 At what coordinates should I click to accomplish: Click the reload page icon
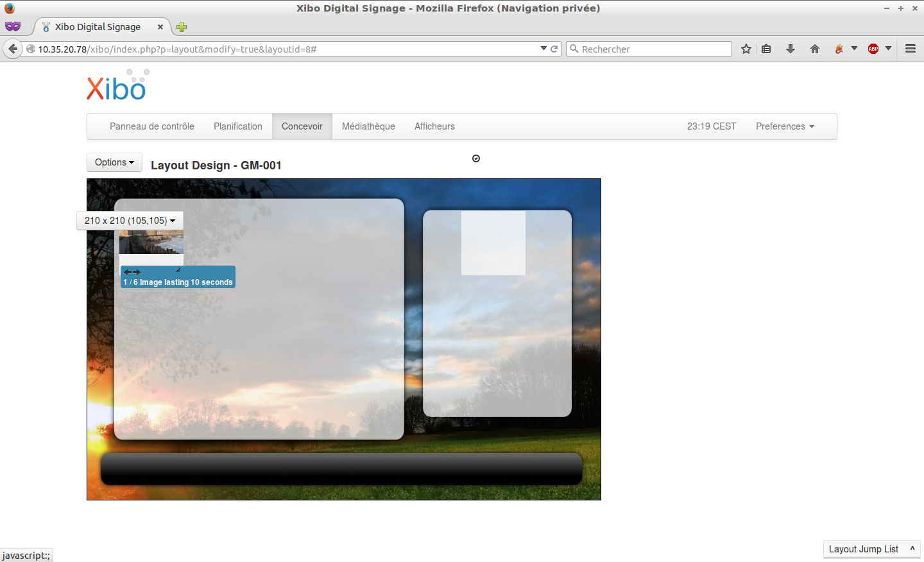pyautogui.click(x=554, y=49)
